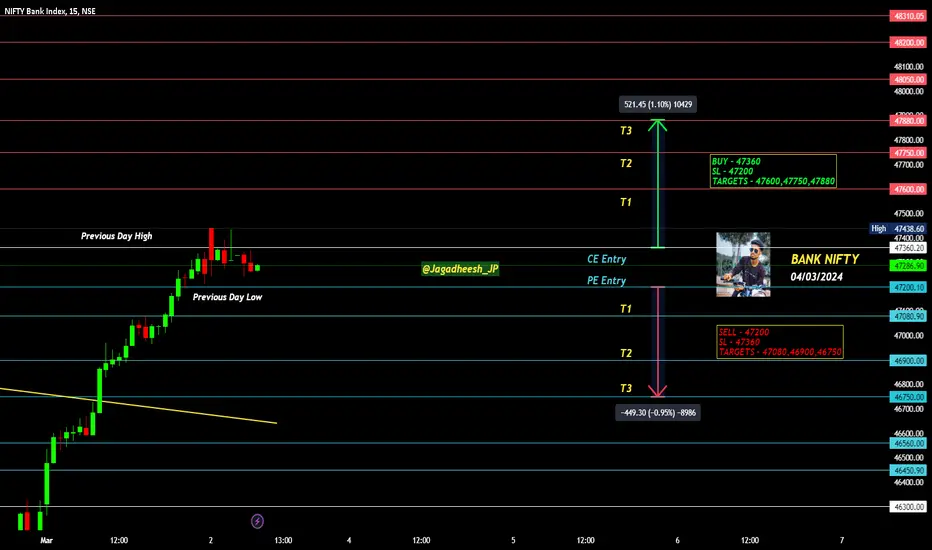The image size is (932, 550).
Task: Click the 46400.00 axis price value
Action: tap(909, 482)
